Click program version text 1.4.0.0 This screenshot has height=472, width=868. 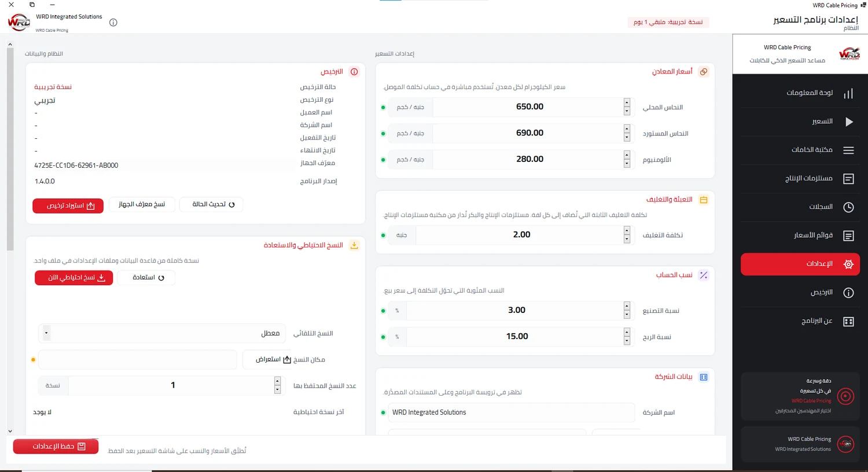(45, 182)
